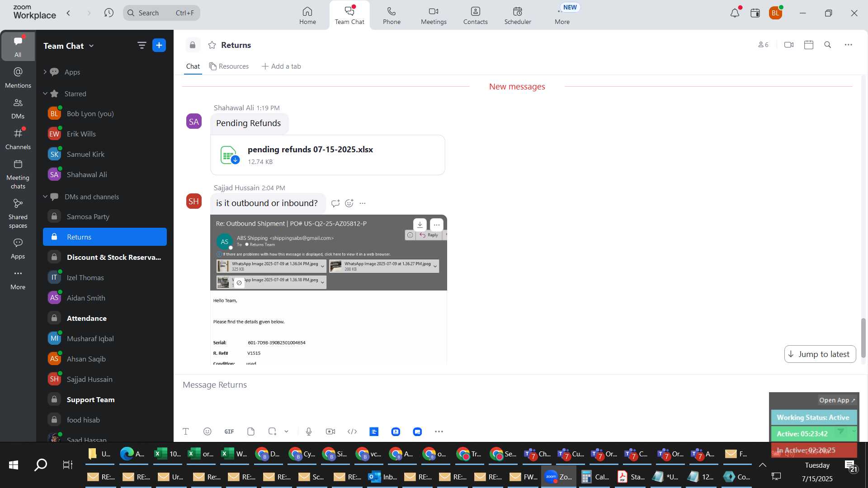Image resolution: width=868 pixels, height=488 pixels.
Task: Expand the Team Chat header dropdown
Action: [91, 46]
